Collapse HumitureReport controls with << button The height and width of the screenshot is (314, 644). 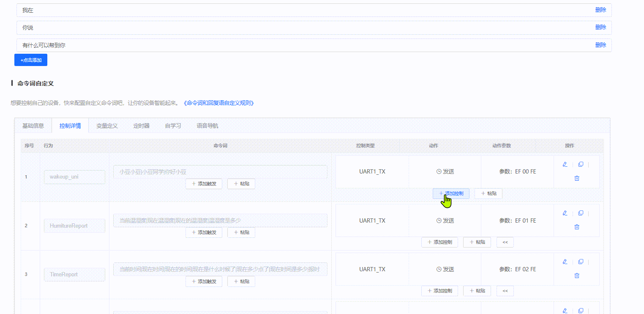[x=505, y=242]
